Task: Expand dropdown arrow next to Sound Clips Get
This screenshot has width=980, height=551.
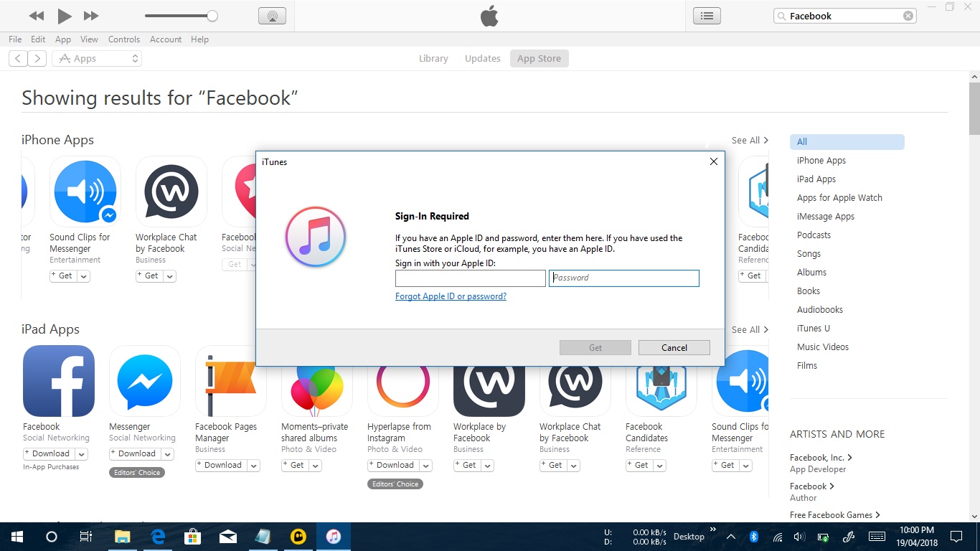Action: coord(84,275)
